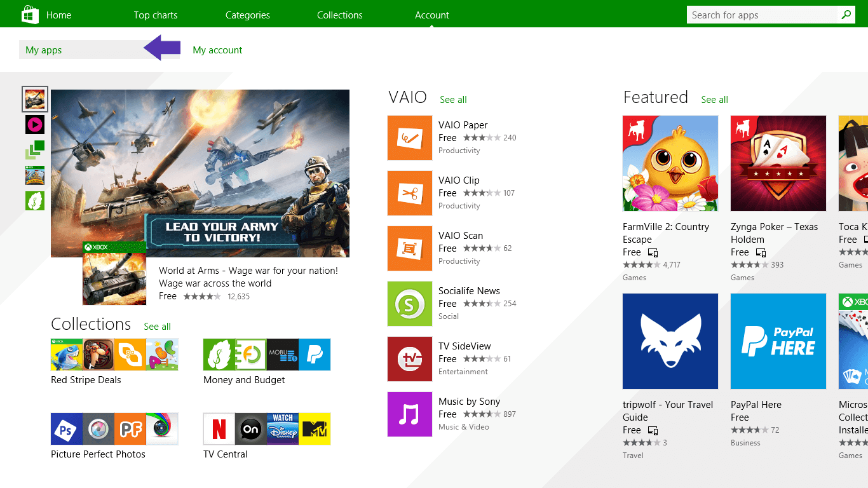Image resolution: width=868 pixels, height=488 pixels.
Task: Open the FarmVille 2 chick tile
Action: (x=670, y=163)
